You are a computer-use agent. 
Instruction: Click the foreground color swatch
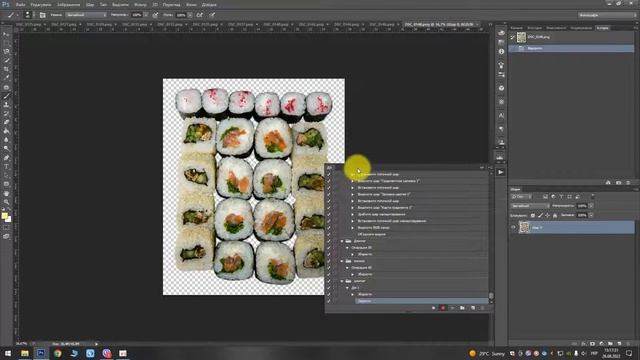click(x=4, y=216)
